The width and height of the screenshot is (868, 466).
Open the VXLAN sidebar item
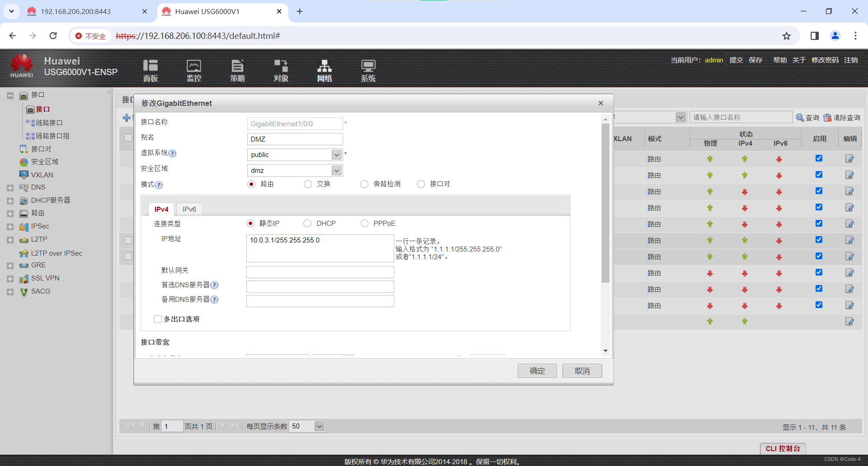click(x=42, y=175)
